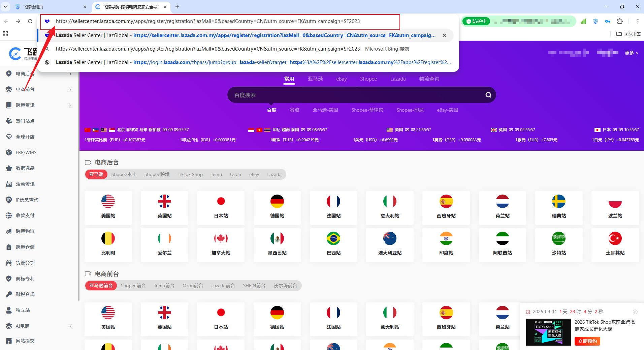Open the 澳大利亚站 flag in 电商后台 section

(x=390, y=238)
